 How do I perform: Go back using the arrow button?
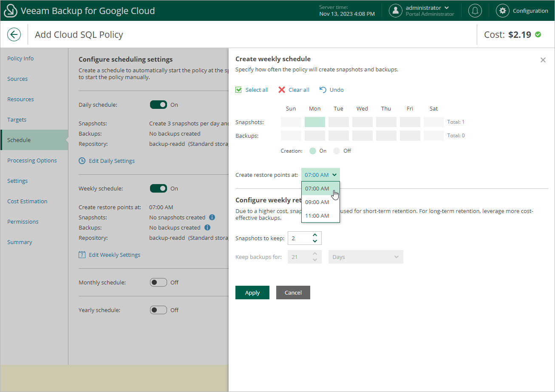pyautogui.click(x=14, y=34)
